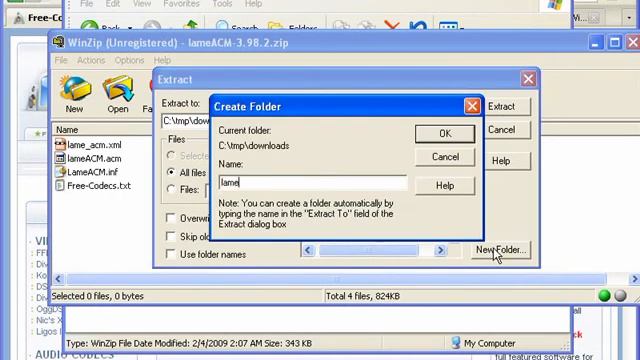
Task: Open WinZip Actions menu
Action: click(91, 60)
